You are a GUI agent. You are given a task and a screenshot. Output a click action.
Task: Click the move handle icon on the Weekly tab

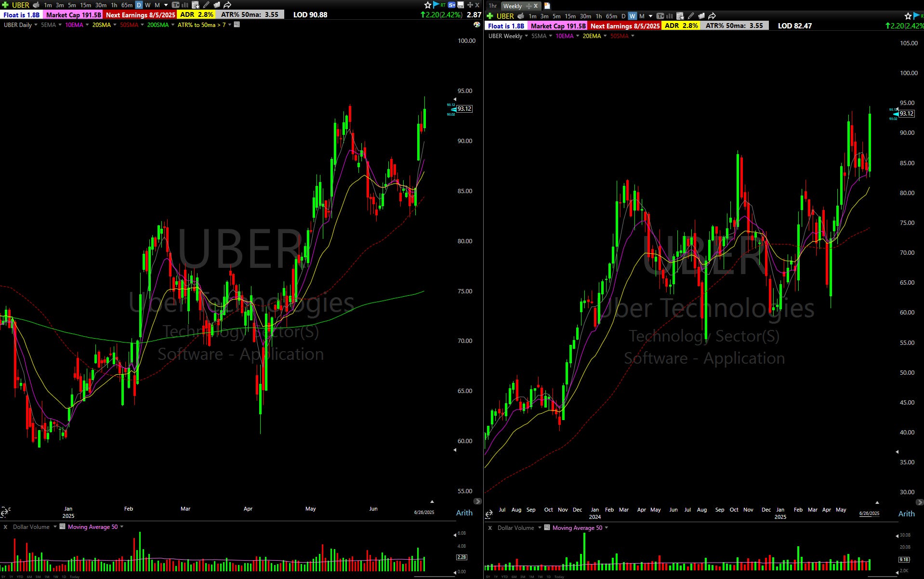click(x=528, y=6)
